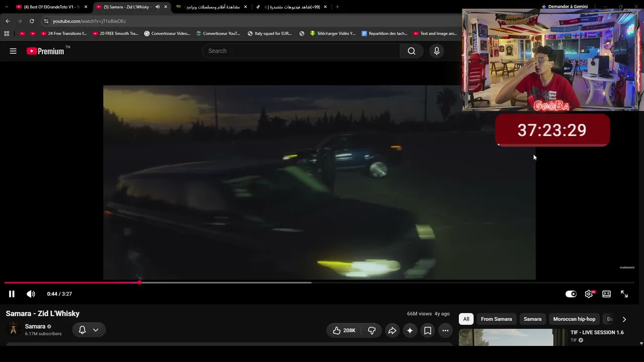Click the YouTube search input field
The image size is (644, 362).
[x=301, y=51]
